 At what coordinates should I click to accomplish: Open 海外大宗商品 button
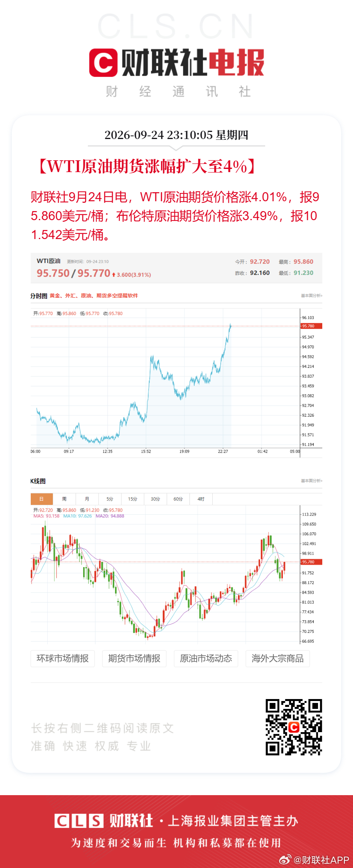[x=278, y=658]
